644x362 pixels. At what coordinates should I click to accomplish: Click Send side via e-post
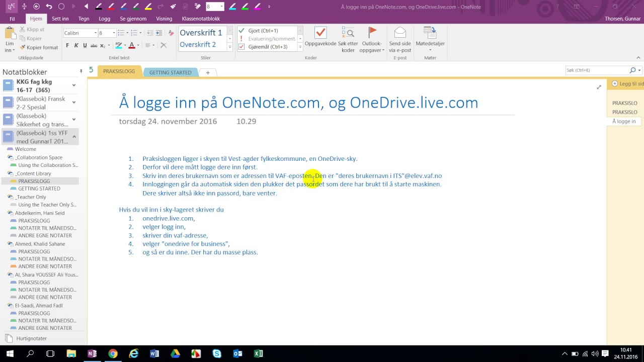400,40
